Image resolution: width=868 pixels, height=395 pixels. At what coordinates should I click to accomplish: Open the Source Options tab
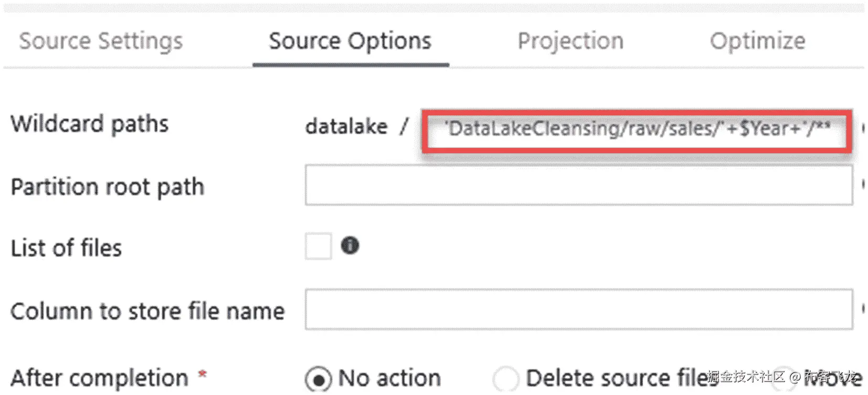(350, 41)
